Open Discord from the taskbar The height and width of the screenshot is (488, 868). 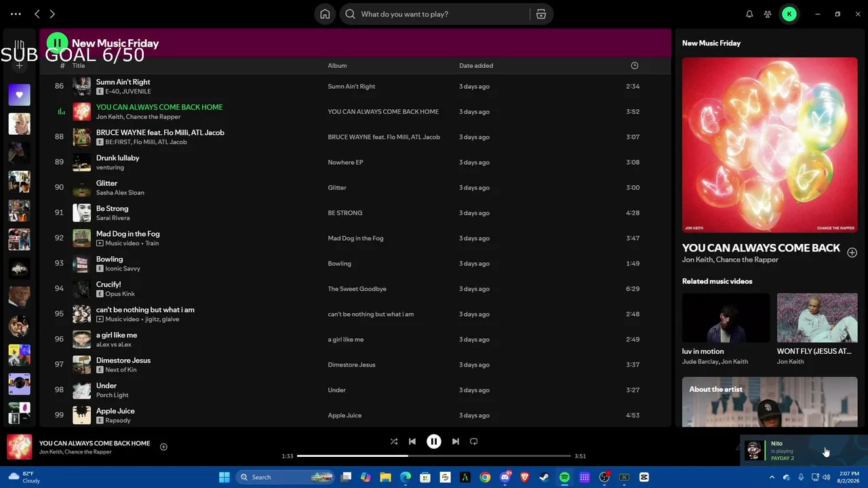point(505,477)
